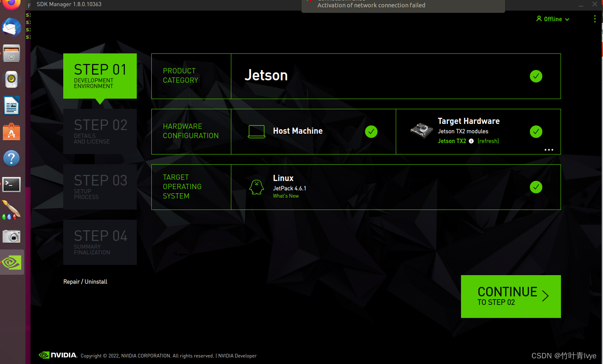
Task: Select STEP 03 Setup Process
Action: pyautogui.click(x=100, y=187)
